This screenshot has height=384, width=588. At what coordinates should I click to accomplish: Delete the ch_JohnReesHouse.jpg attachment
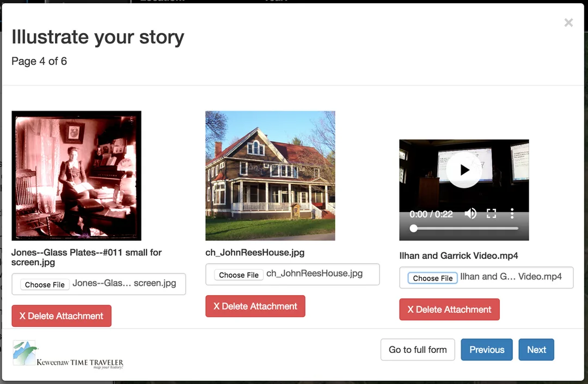pyautogui.click(x=255, y=306)
